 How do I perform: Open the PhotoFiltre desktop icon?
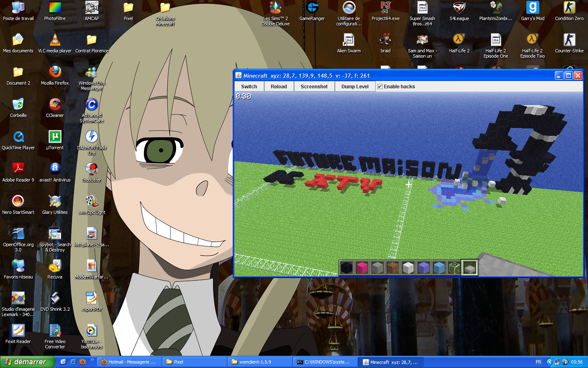coord(55,11)
